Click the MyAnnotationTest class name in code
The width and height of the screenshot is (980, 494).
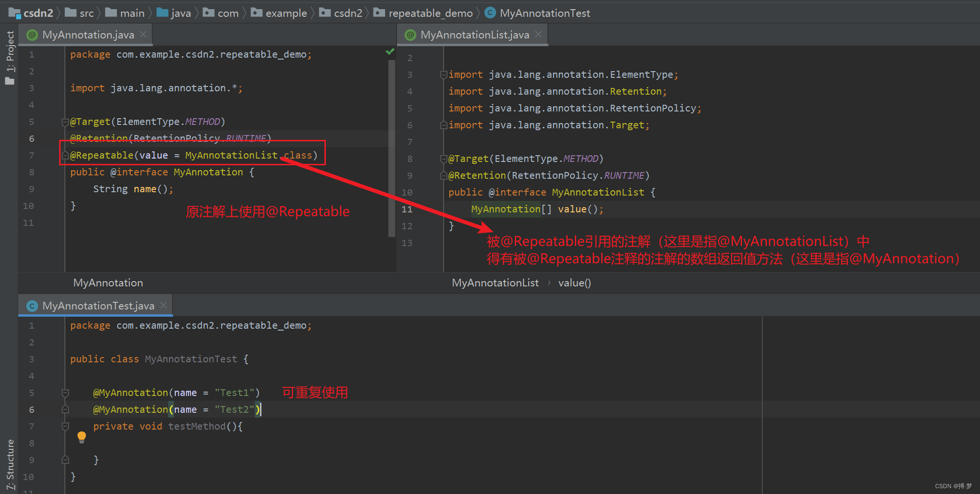pos(191,359)
